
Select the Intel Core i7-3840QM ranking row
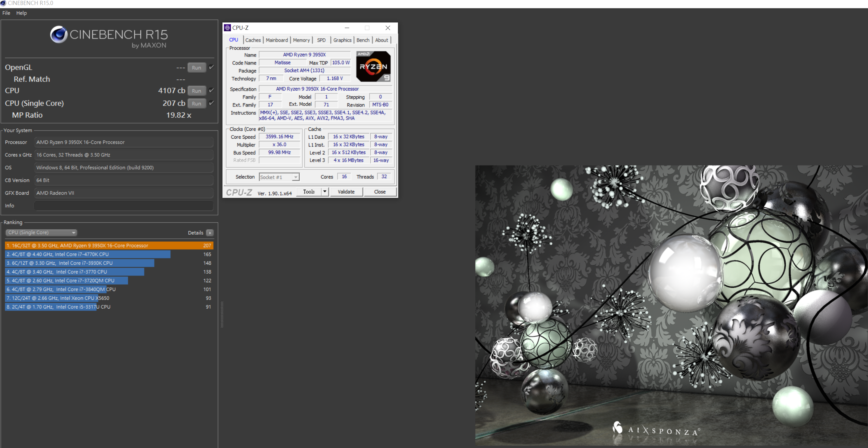(x=109, y=289)
